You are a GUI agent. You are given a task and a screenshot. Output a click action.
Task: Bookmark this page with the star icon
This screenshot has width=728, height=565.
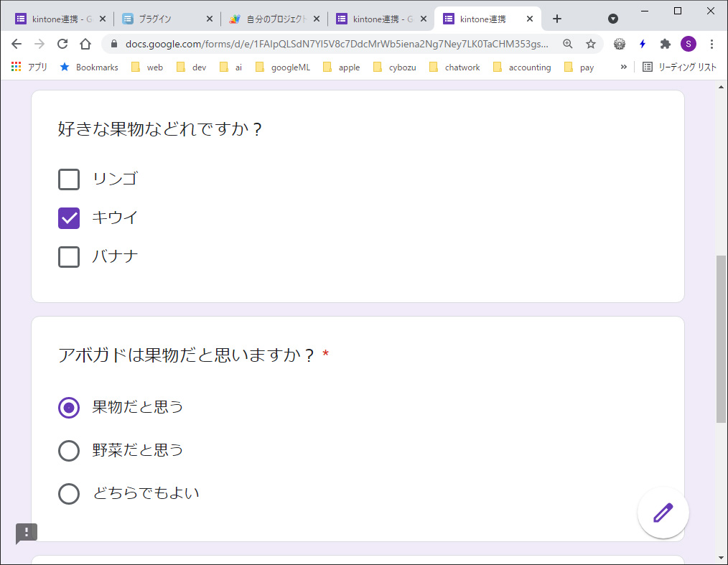pyautogui.click(x=591, y=44)
